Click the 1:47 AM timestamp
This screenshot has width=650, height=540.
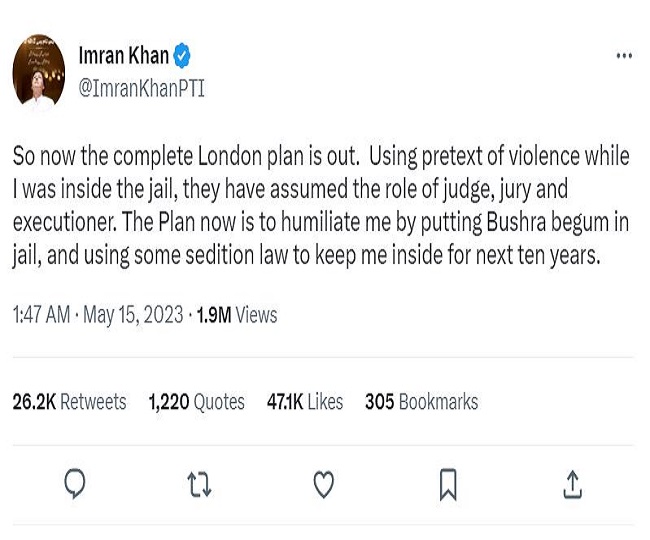click(41, 315)
